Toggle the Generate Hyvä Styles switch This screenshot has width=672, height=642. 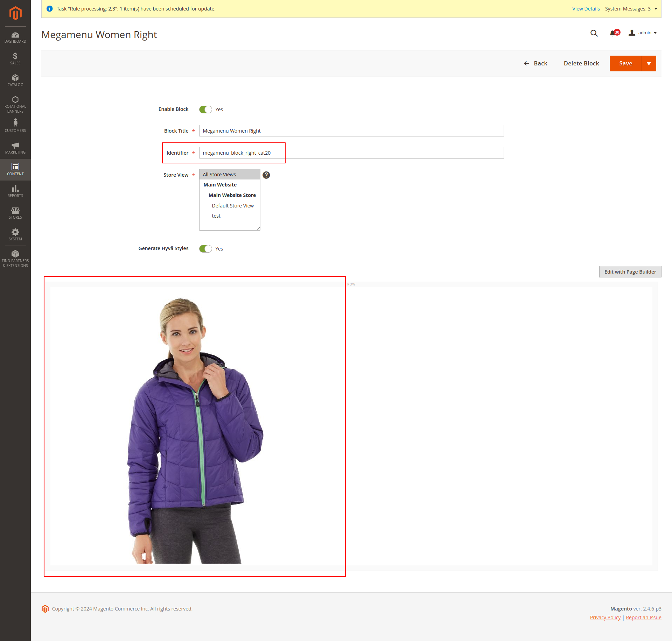pyautogui.click(x=205, y=249)
